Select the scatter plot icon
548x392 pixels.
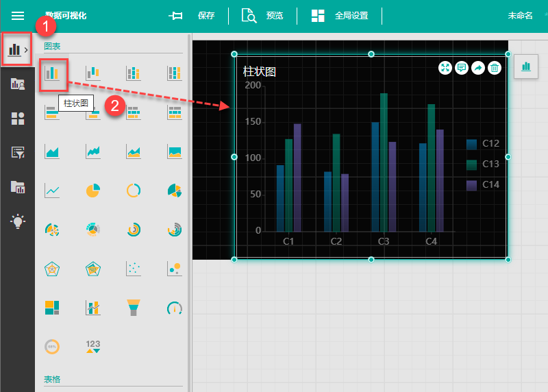[x=134, y=269]
